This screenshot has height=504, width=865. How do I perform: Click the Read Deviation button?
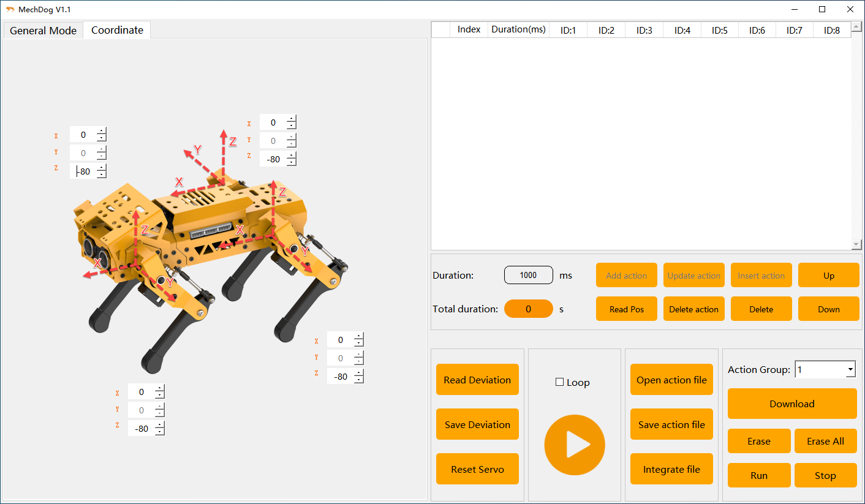click(x=477, y=380)
